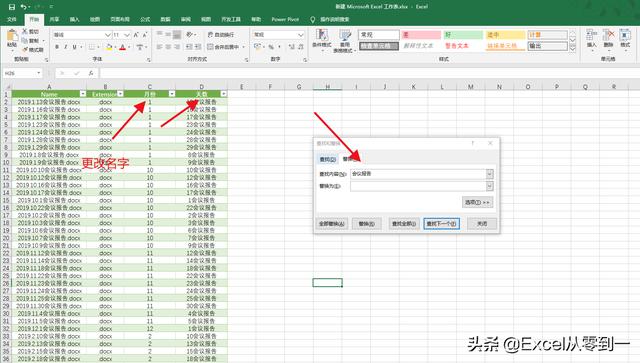
Task: Align cell text to the right
Action: tap(177, 47)
